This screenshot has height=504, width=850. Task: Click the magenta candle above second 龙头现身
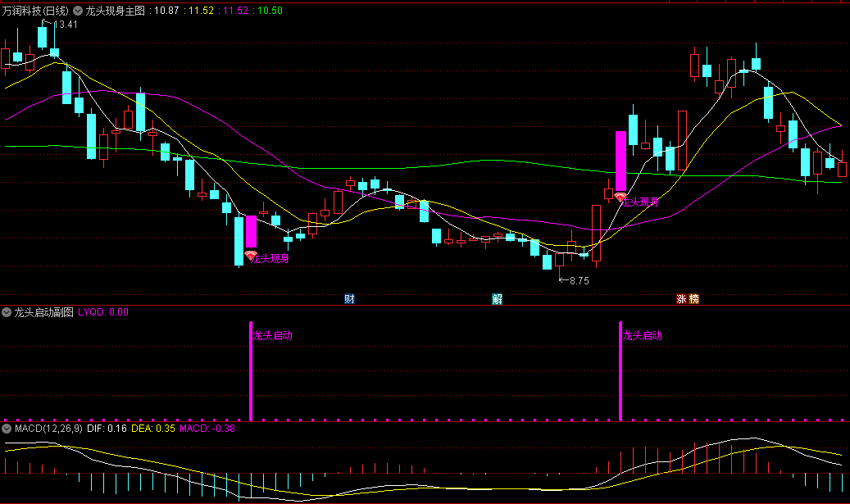pos(620,161)
